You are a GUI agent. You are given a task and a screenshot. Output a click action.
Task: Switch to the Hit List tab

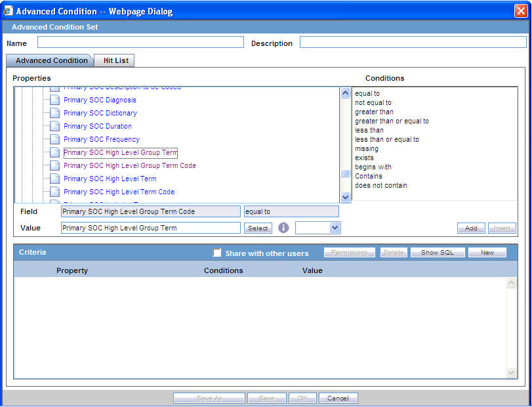coord(113,60)
